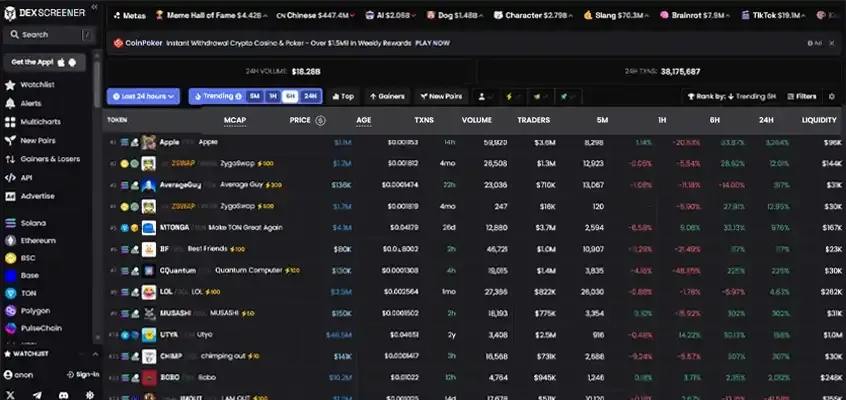
Task: Sort by MCAP column header
Action: (x=235, y=120)
